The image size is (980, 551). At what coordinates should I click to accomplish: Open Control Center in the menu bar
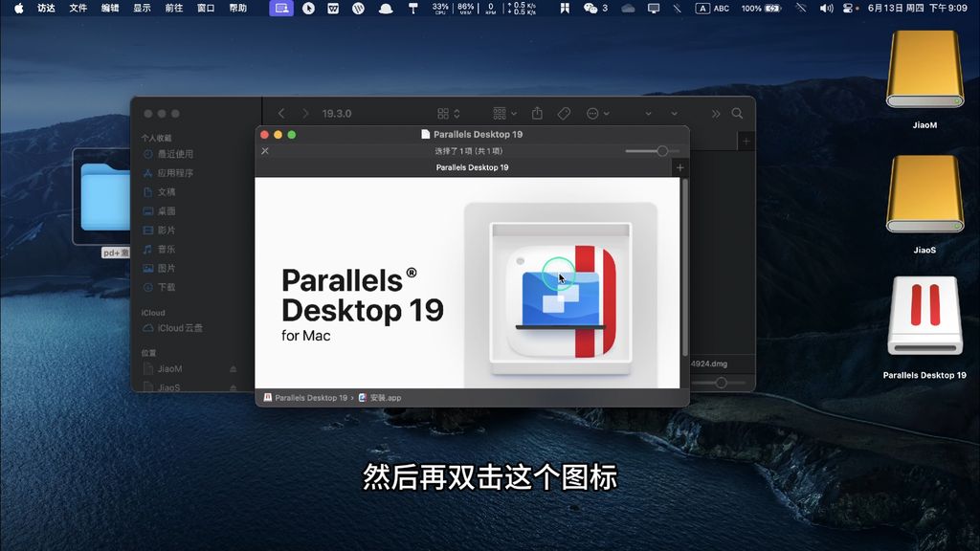pyautogui.click(x=848, y=8)
